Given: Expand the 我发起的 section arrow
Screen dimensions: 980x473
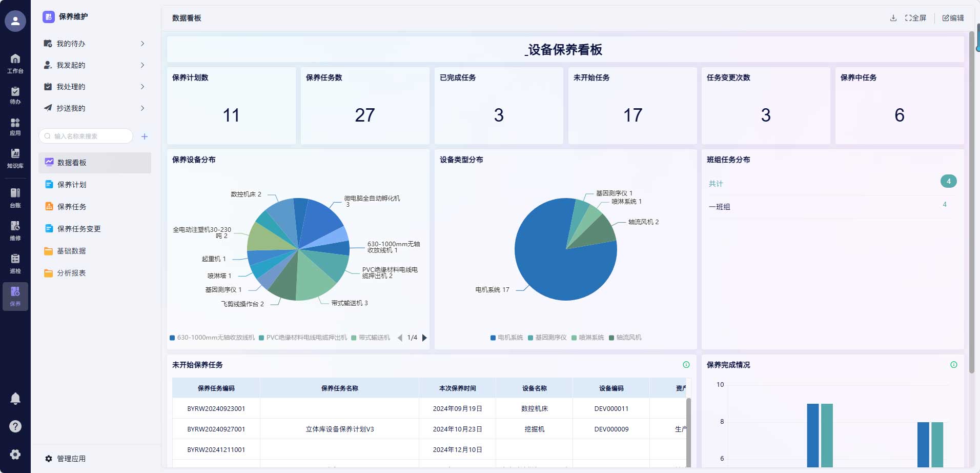Looking at the screenshot, I should [142, 65].
